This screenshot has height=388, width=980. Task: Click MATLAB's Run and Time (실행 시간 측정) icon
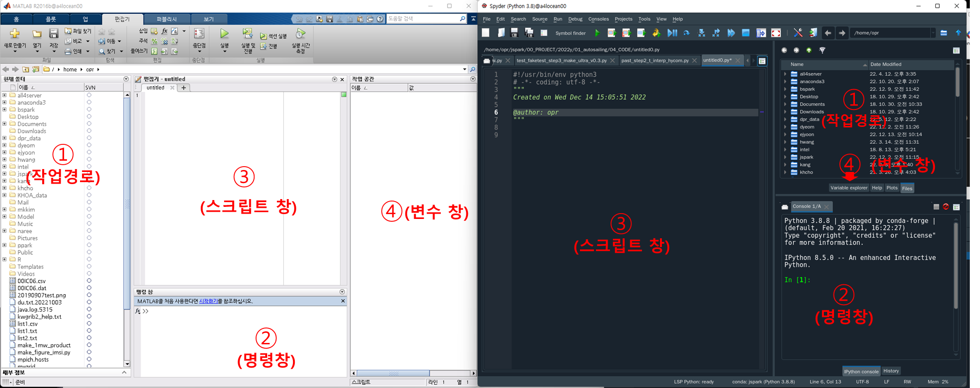(301, 33)
